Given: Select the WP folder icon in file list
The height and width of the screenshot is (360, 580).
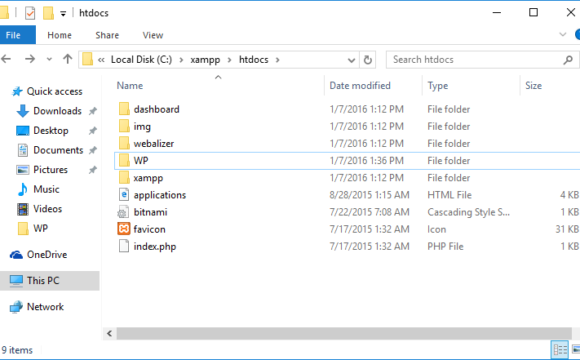Looking at the screenshot, I should click(x=124, y=161).
